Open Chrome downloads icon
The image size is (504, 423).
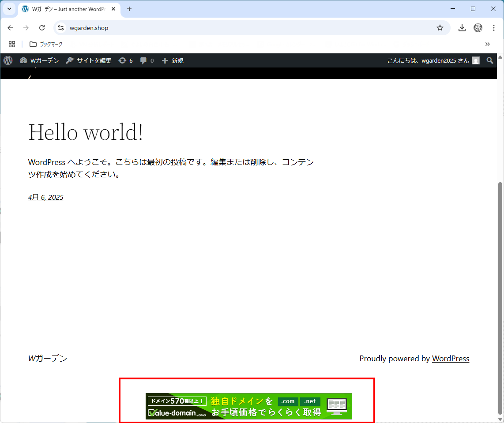[x=462, y=28]
